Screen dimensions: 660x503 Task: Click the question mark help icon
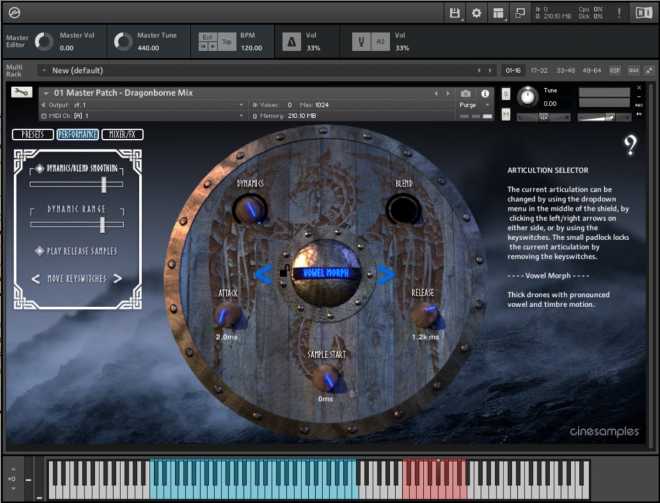click(x=630, y=145)
